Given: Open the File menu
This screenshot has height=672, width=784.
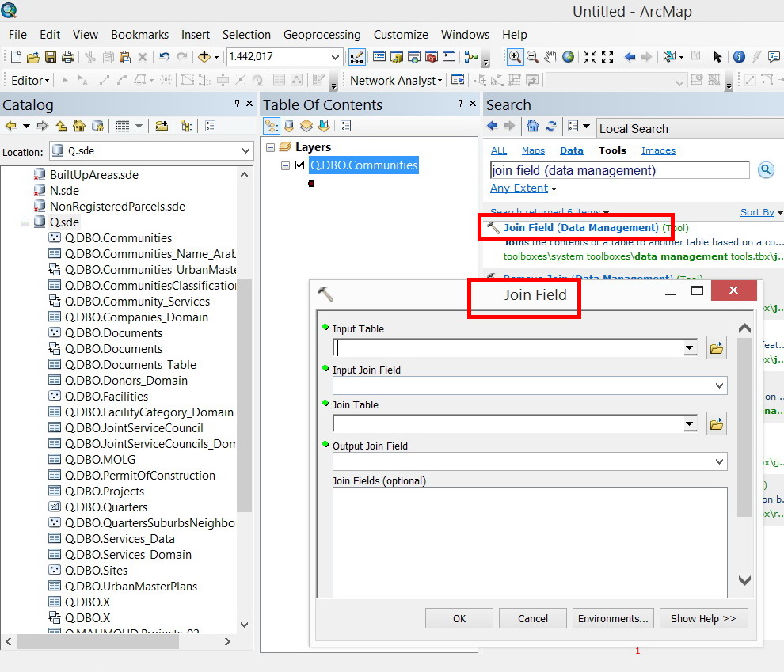Looking at the screenshot, I should [17, 35].
